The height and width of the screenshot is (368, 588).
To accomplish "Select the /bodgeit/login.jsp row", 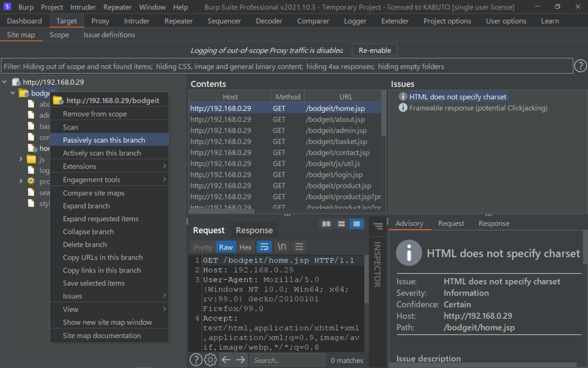I will click(x=285, y=175).
